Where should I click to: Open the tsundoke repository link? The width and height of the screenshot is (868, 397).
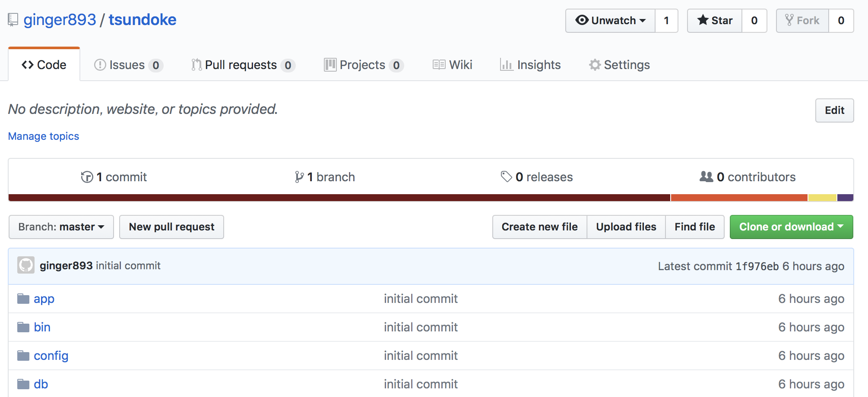143,20
